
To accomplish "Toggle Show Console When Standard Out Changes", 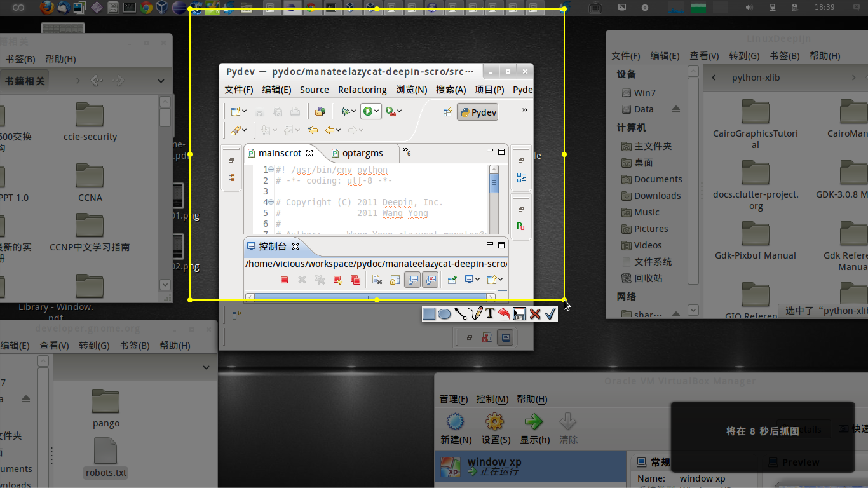I will (x=412, y=280).
